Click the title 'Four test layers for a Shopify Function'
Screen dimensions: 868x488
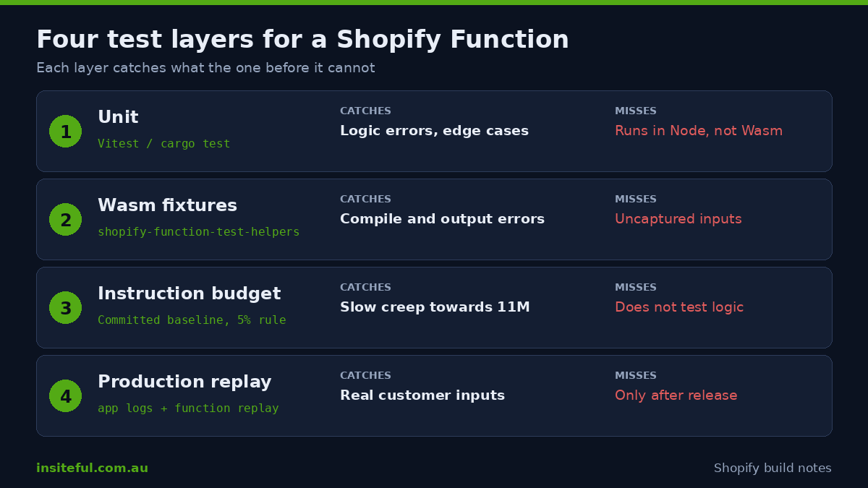pos(302,40)
